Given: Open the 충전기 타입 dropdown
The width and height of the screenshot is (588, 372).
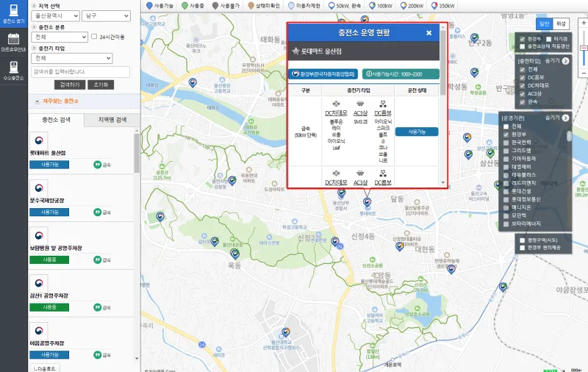Looking at the screenshot, I should tap(71, 58).
